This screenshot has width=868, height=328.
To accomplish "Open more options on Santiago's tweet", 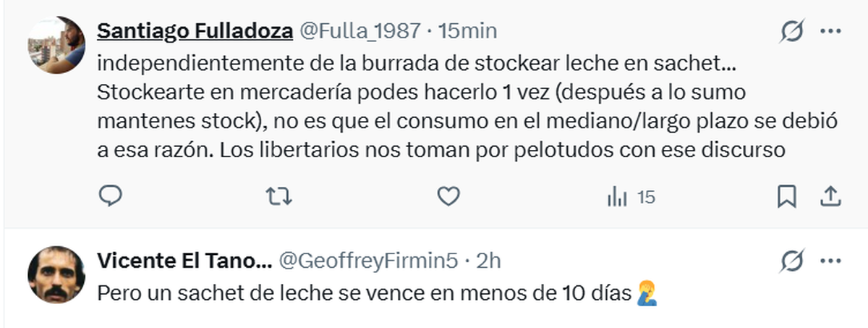I will [830, 32].
